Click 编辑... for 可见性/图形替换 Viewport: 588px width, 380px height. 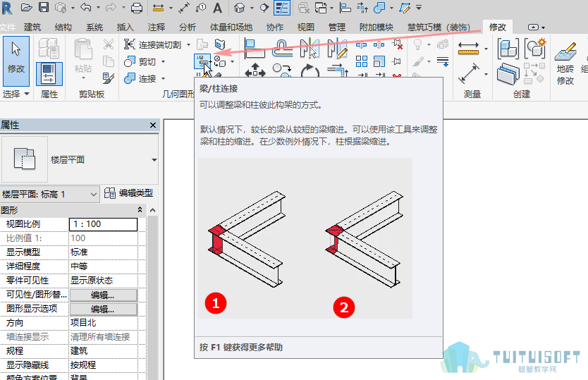click(103, 295)
